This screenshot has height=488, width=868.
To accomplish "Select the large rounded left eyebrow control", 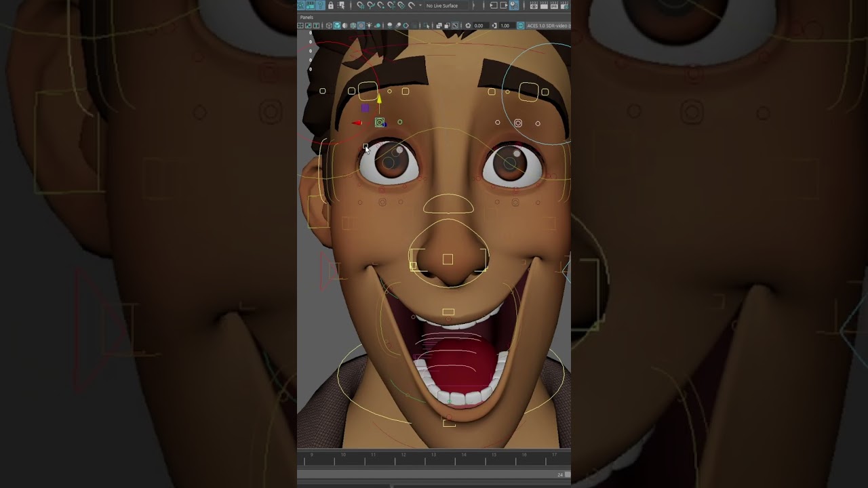I will tap(368, 90).
